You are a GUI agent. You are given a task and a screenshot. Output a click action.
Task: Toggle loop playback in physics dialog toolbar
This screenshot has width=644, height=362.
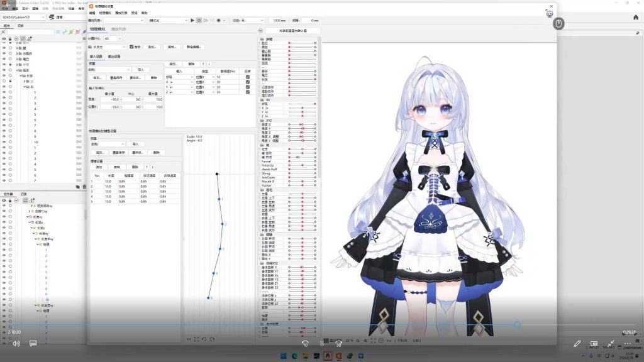(199, 20)
